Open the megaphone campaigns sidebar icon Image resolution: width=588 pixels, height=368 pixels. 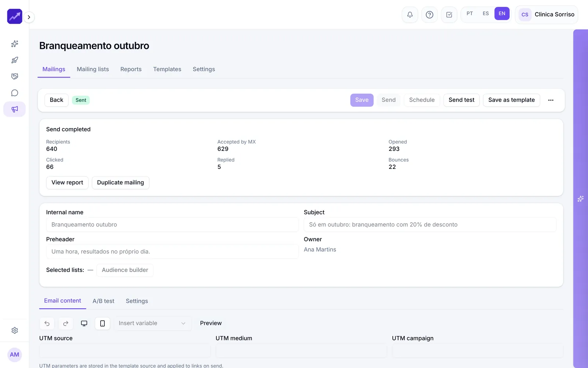coord(15,109)
